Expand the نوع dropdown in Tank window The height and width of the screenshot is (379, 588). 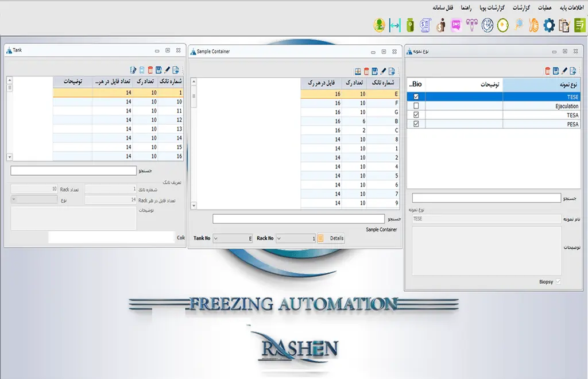[x=14, y=200]
